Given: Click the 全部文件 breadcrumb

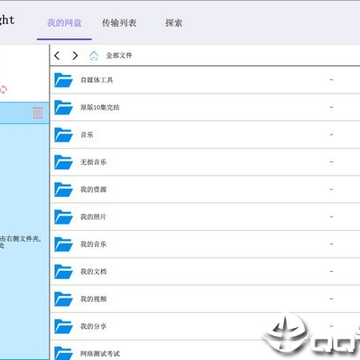Looking at the screenshot, I should [x=119, y=56].
